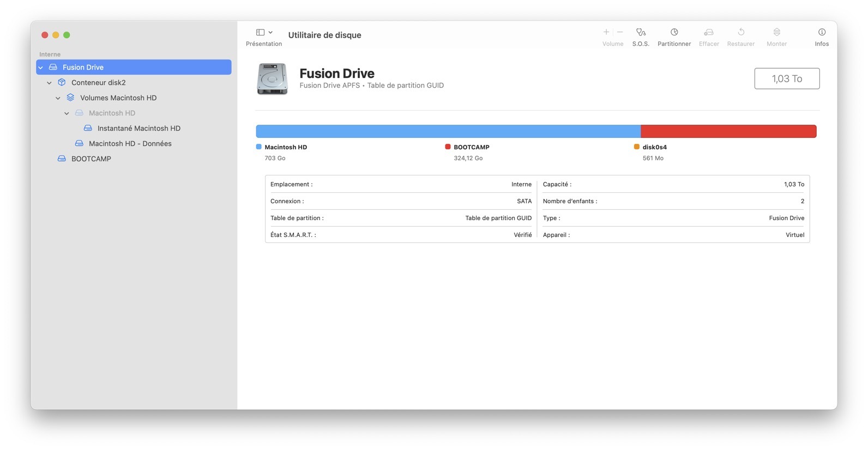The width and height of the screenshot is (868, 450).
Task: Click the 'Virtuel' Appareil value
Action: click(x=795, y=235)
